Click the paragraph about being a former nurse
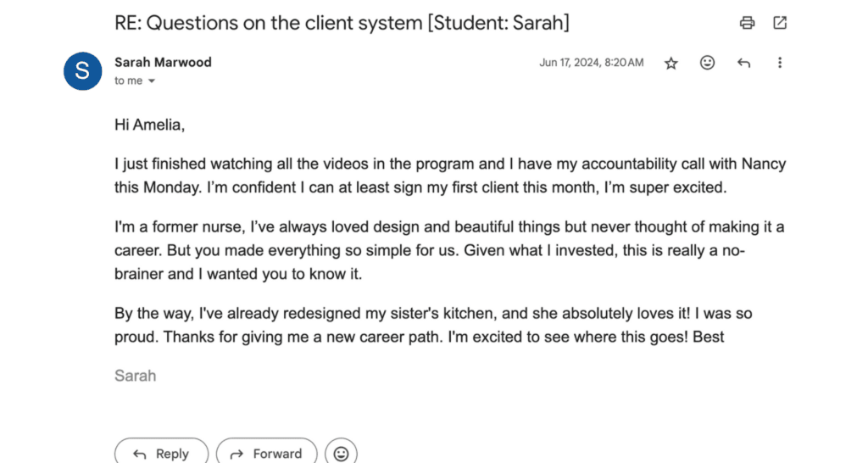Screen dimensions: 868x463 click(x=449, y=250)
